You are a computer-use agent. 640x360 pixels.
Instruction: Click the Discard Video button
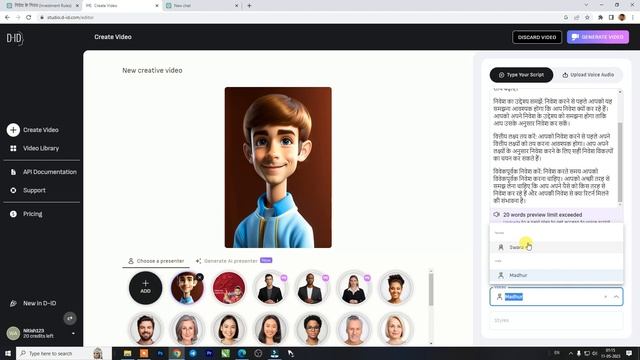(x=537, y=37)
